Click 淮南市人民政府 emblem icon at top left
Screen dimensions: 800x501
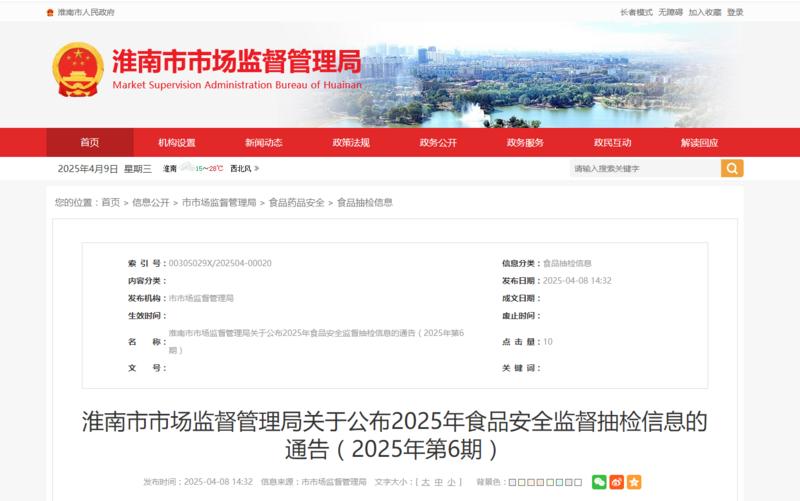coord(50,12)
